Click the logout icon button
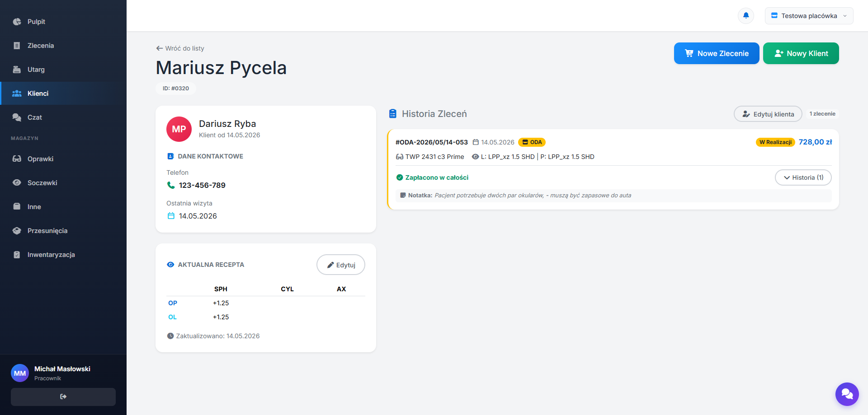 [x=63, y=396]
